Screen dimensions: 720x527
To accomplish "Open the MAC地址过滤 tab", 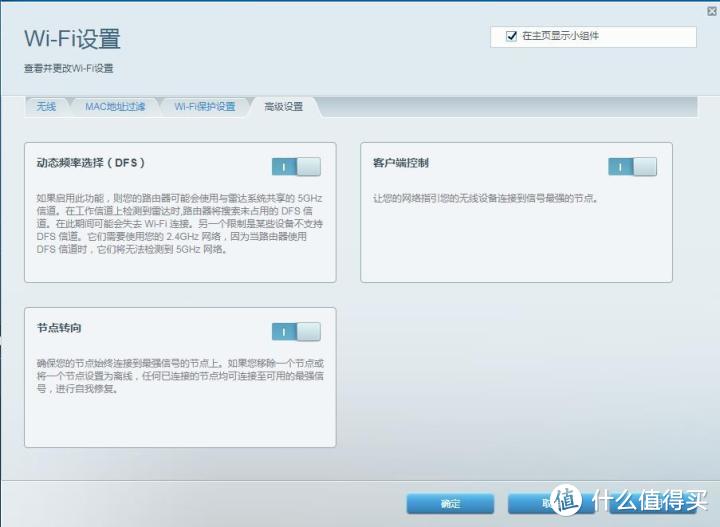I will coord(115,107).
